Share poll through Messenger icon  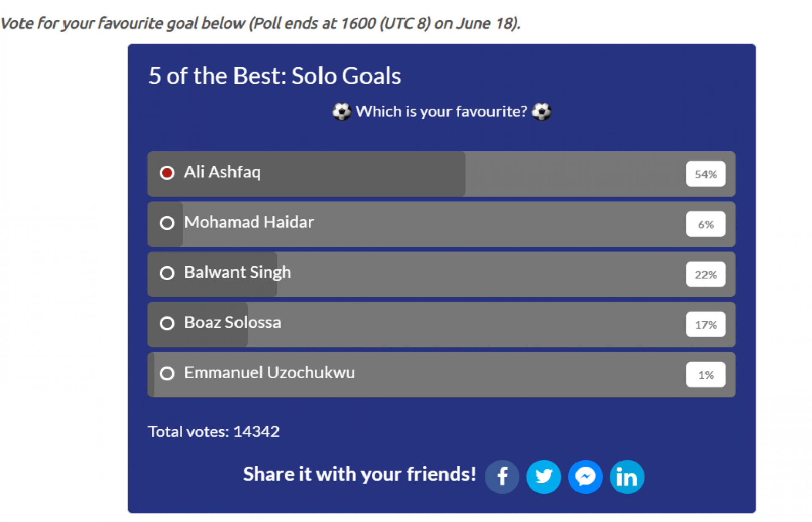[x=585, y=477]
